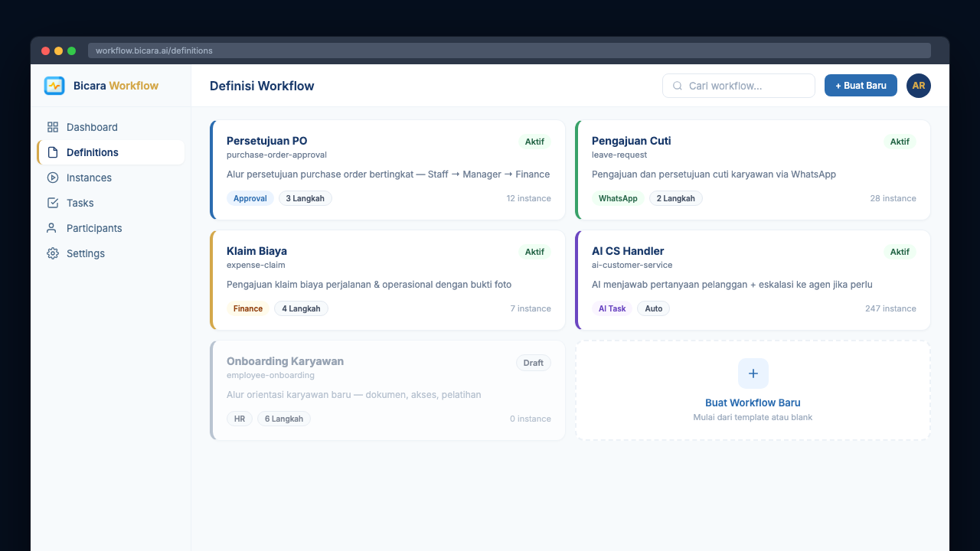Select the WhatsApp tag on Pengajuan Cuti

click(x=618, y=198)
